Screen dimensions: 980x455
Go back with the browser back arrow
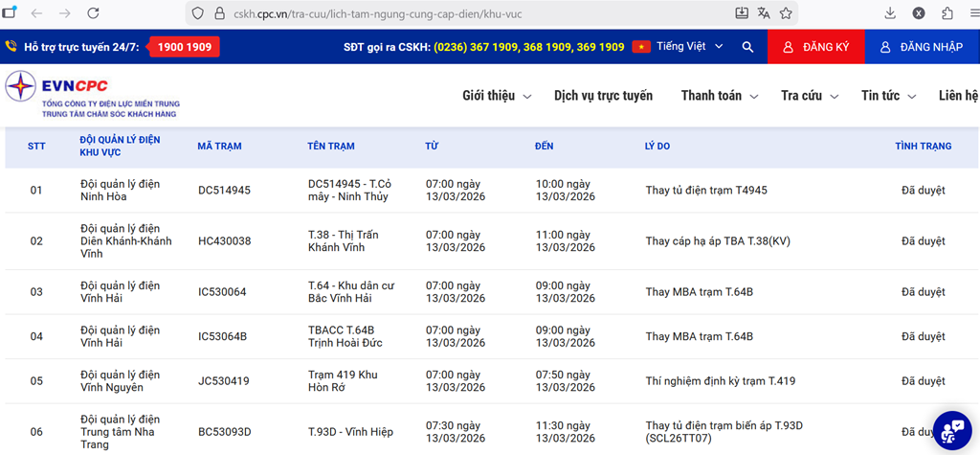(36, 13)
